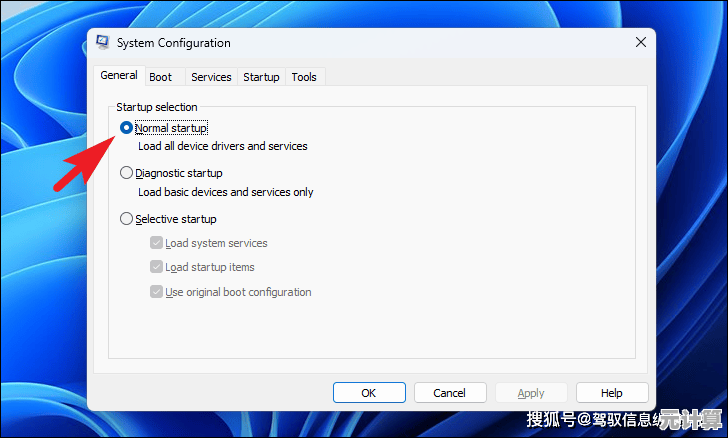Close the System Configuration dialog
The image size is (728, 438).
tap(640, 43)
